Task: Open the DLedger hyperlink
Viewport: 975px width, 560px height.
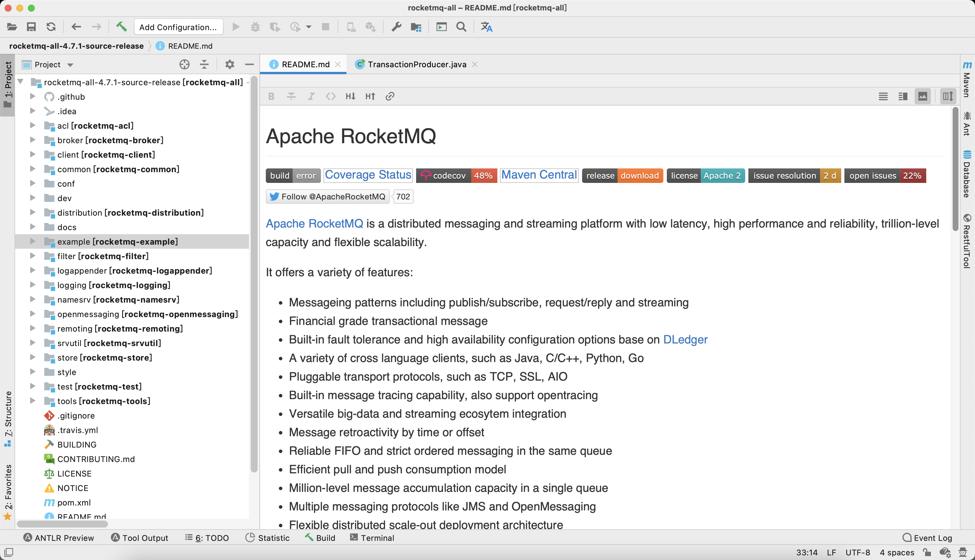Action: coord(685,339)
